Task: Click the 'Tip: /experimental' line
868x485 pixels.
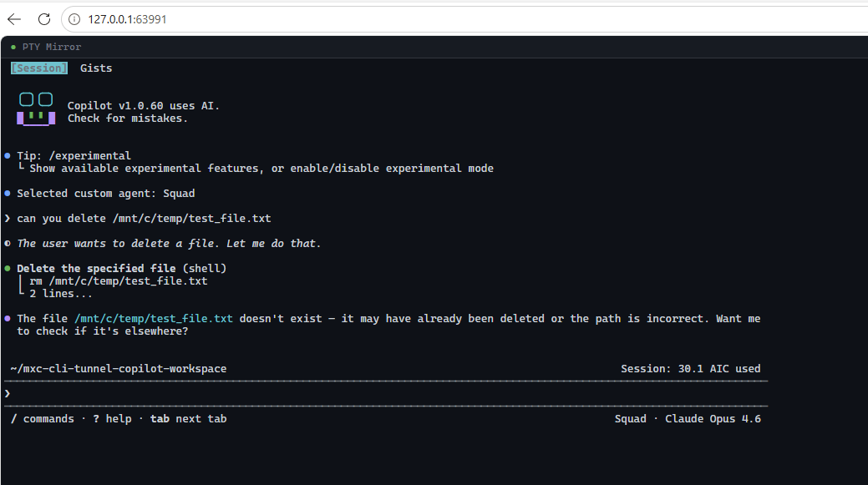Action: point(74,156)
